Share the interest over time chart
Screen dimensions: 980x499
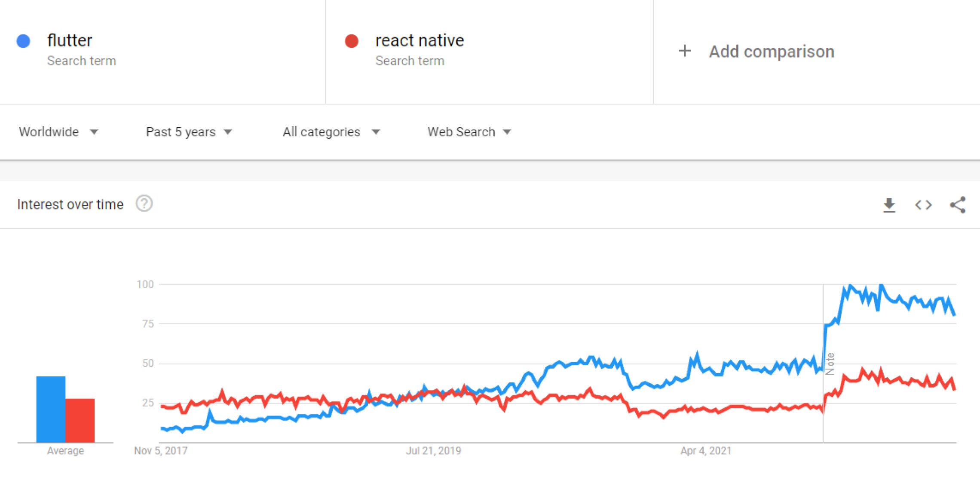(x=958, y=205)
